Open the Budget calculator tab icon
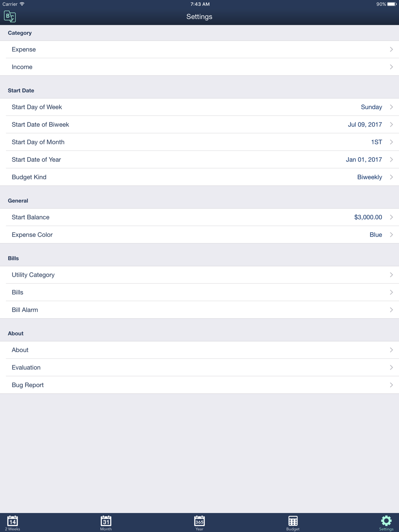The width and height of the screenshot is (399, 532). pos(293,521)
